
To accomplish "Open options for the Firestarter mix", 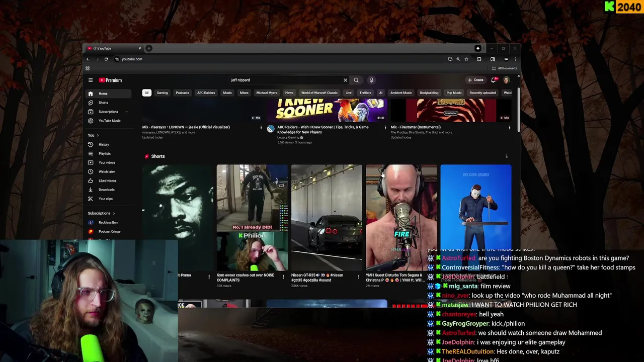I will [x=509, y=128].
